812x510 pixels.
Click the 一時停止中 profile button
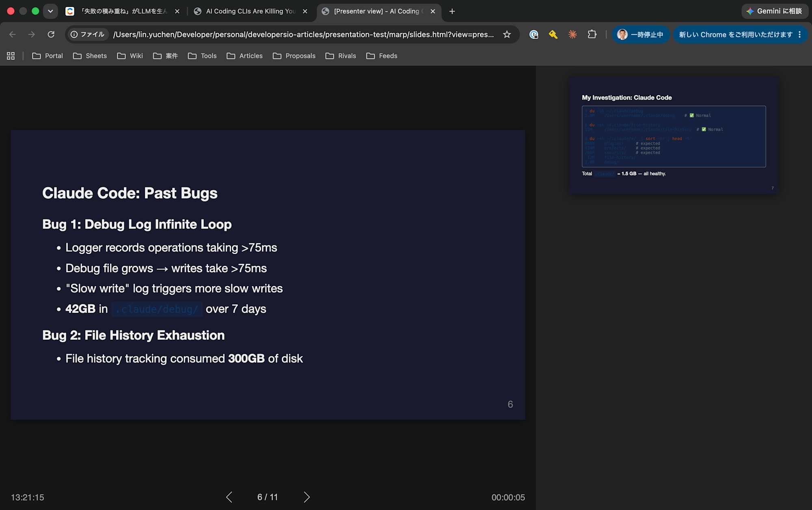point(640,35)
